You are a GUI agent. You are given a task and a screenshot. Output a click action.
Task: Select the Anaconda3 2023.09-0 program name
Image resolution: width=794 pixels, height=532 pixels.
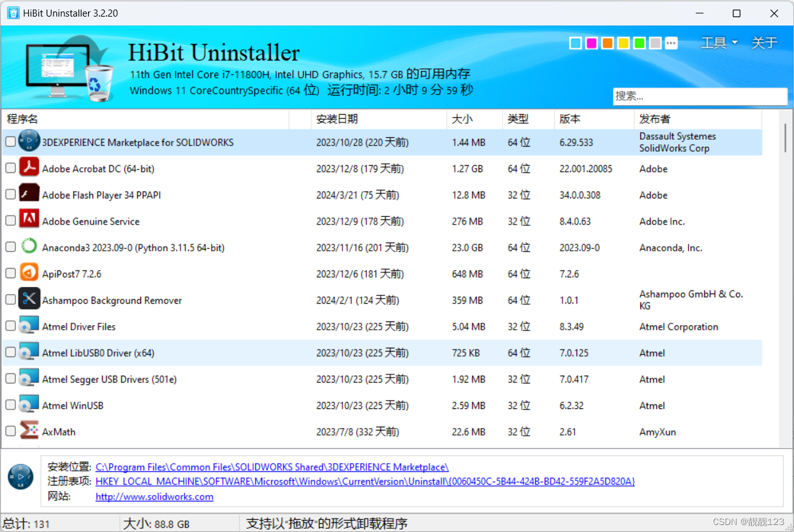pyautogui.click(x=133, y=248)
